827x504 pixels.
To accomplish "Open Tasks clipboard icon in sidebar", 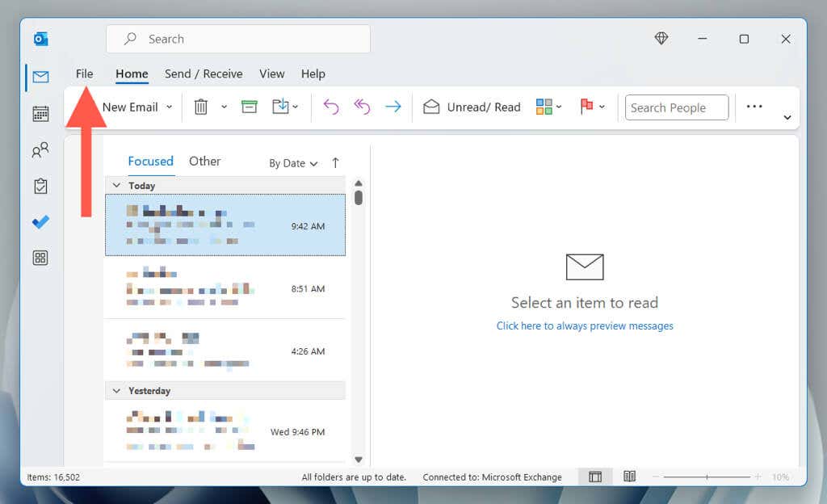I will pos(40,186).
